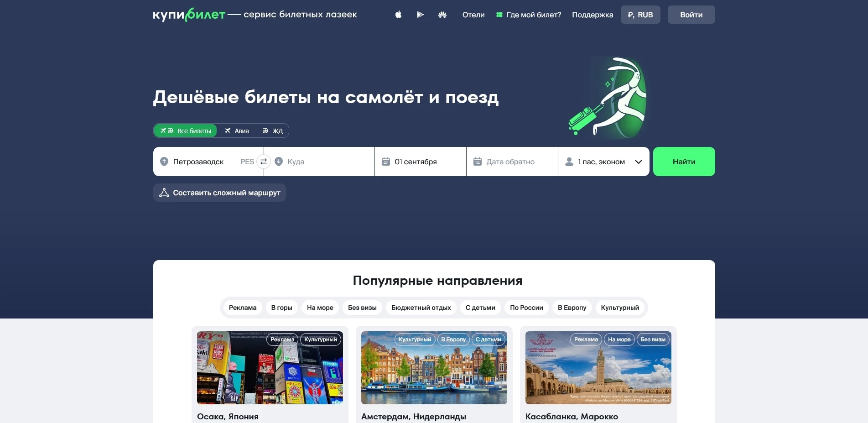The width and height of the screenshot is (868, 423).
Task: Open the currency selector showing 'RUB'
Action: (x=640, y=15)
